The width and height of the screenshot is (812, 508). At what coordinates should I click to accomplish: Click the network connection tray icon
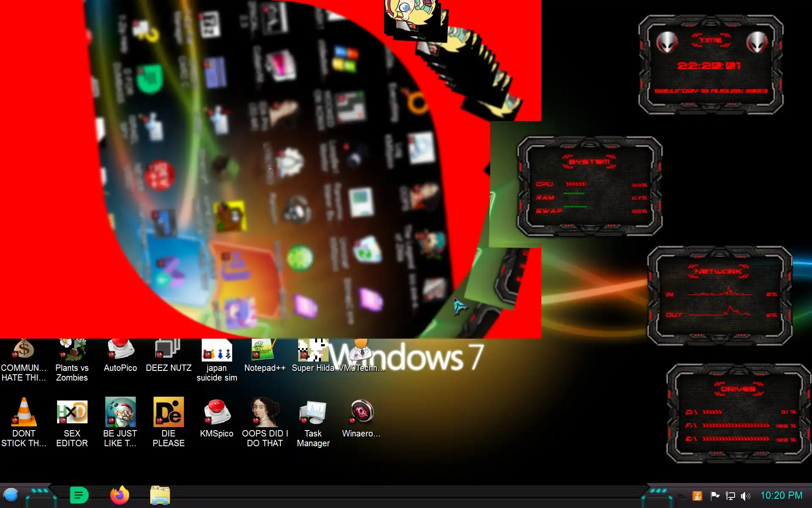[730, 496]
